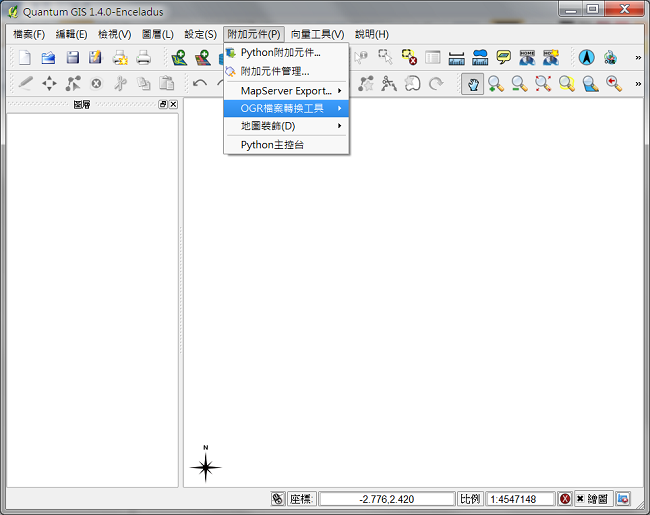Select the Pan Map hand tool

tap(473, 84)
